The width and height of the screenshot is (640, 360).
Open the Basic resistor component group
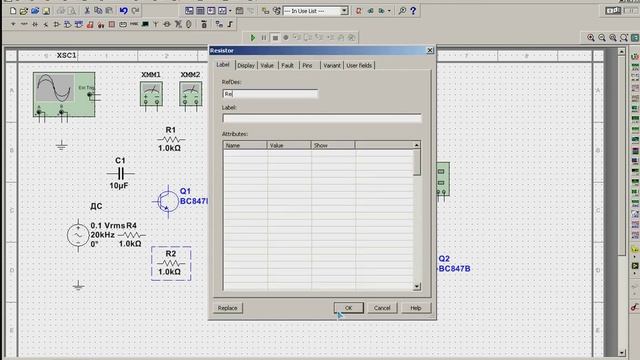click(x=24, y=24)
